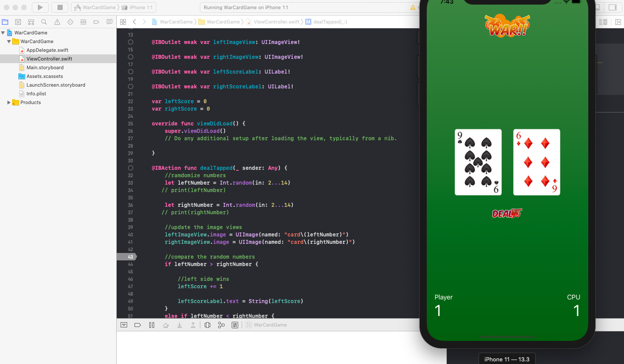Screen dimensions: 624x364
Task: Click the Run (play) button
Action: click(40, 7)
